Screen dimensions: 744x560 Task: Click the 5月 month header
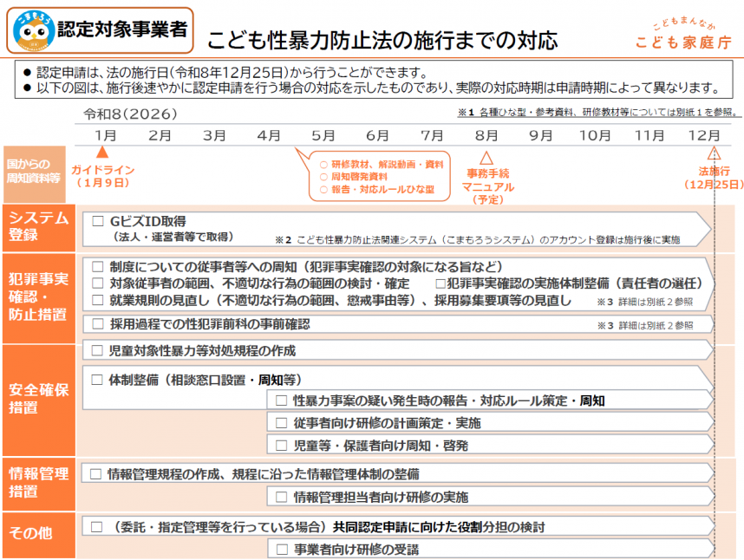point(323,135)
